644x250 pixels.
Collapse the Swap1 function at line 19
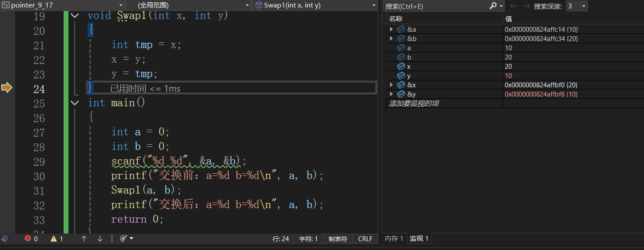tap(75, 15)
